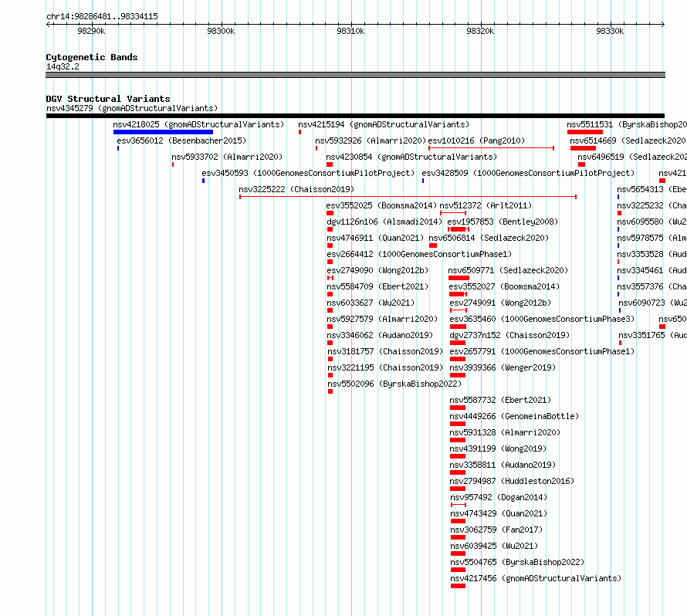
Task: Click nsv3062759 (Fan2017) label
Action: point(496,530)
